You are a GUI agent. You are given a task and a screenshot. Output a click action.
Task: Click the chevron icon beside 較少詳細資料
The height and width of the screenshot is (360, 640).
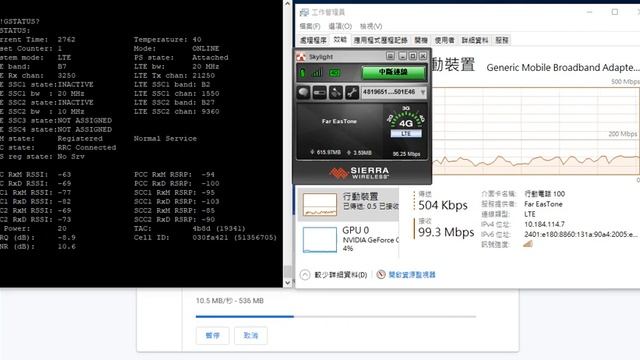(304, 275)
